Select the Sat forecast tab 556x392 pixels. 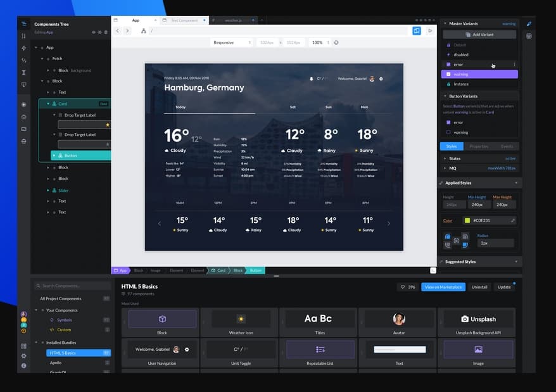pos(293,107)
